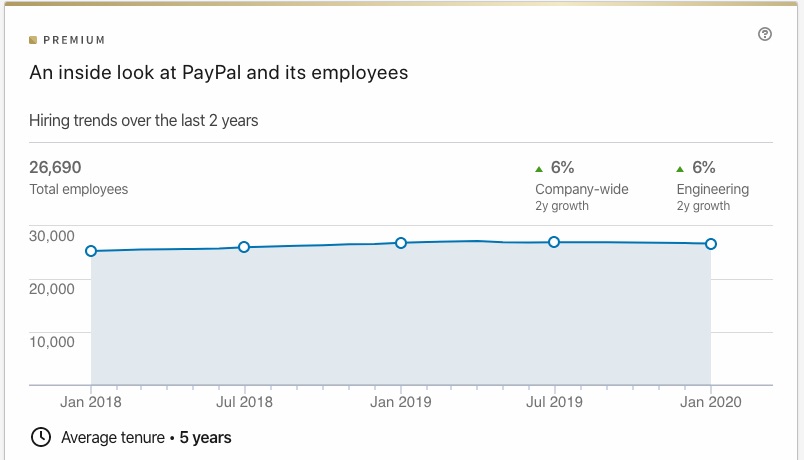Click the '26,690' total employees value
This screenshot has width=804, height=460.
click(55, 167)
